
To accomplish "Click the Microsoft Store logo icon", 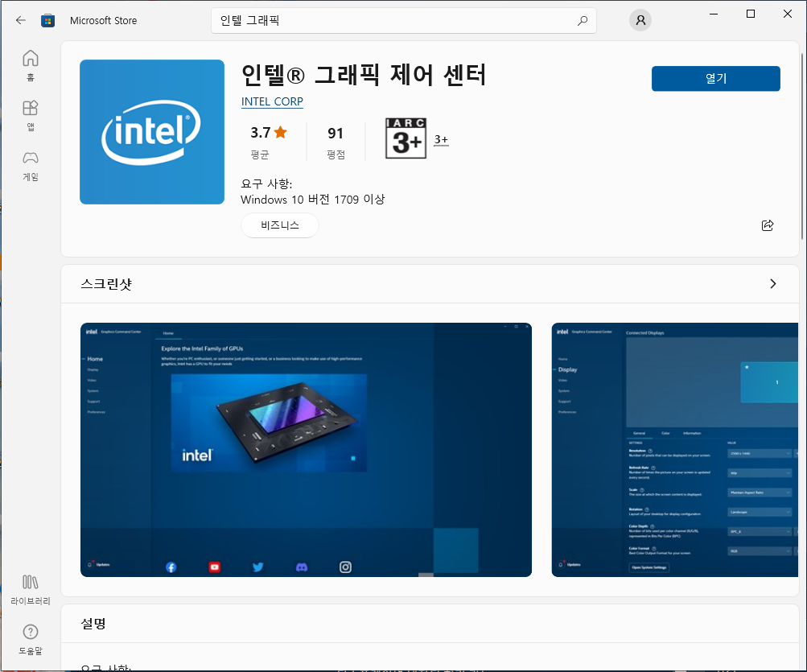I will [47, 21].
